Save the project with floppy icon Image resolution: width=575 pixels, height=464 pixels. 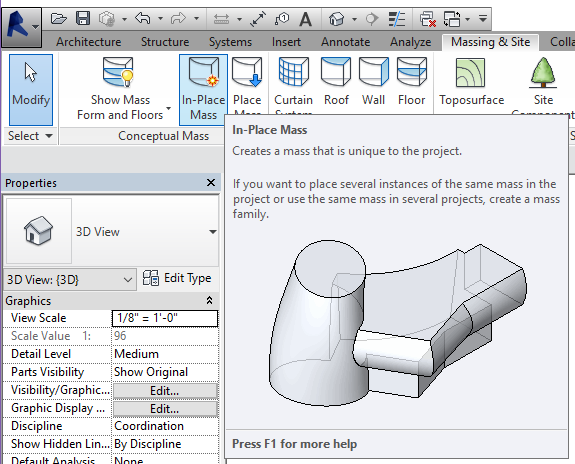83,18
